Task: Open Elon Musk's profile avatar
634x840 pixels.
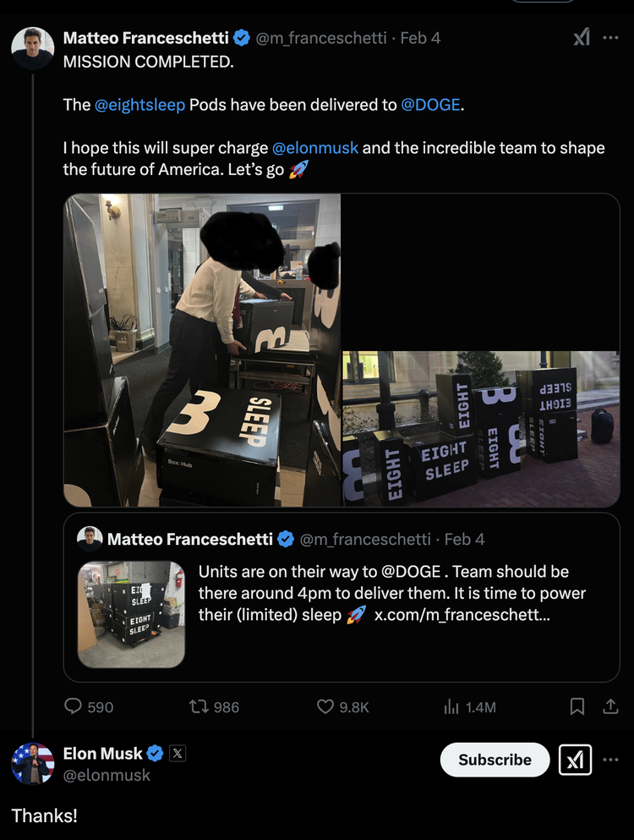Action: pyautogui.click(x=33, y=763)
